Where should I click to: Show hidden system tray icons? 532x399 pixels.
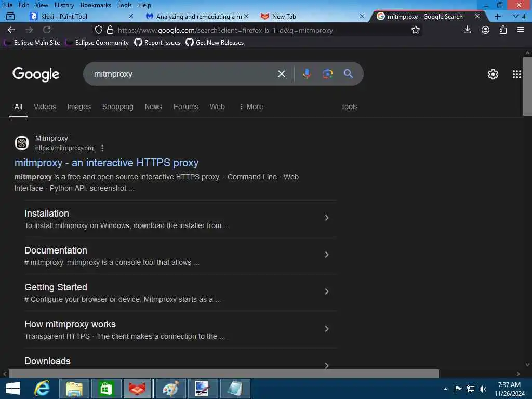tap(445, 389)
